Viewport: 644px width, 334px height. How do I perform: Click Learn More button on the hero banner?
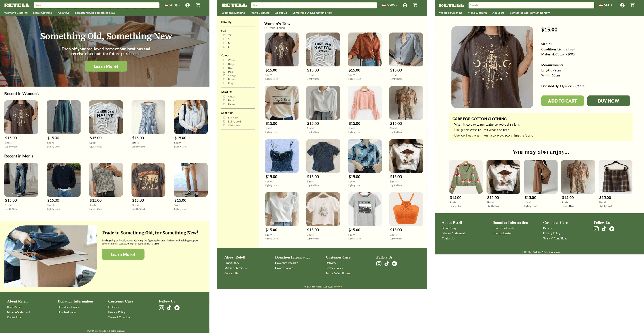coord(106,66)
